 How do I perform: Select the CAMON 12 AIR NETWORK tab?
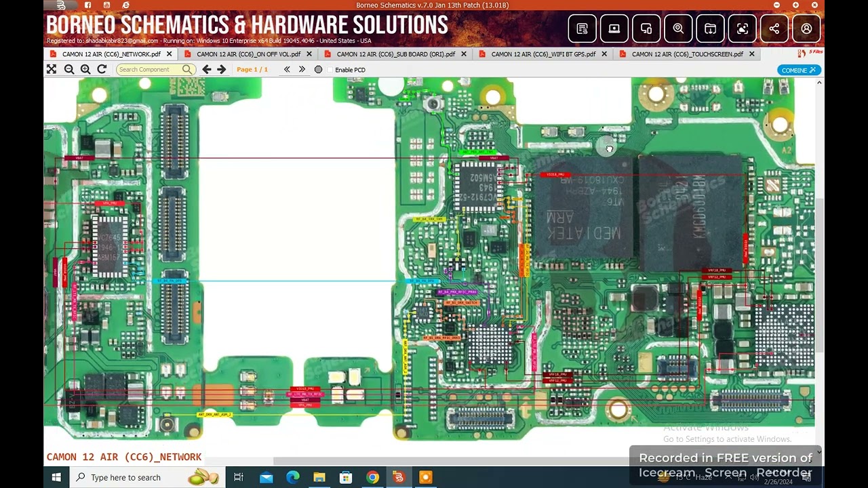(x=111, y=54)
